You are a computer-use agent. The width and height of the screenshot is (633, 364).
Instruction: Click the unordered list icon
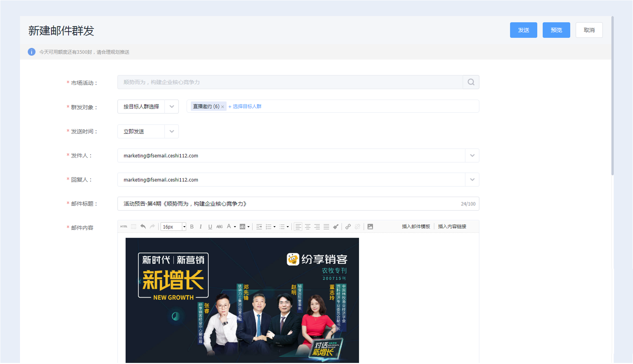pyautogui.click(x=282, y=227)
